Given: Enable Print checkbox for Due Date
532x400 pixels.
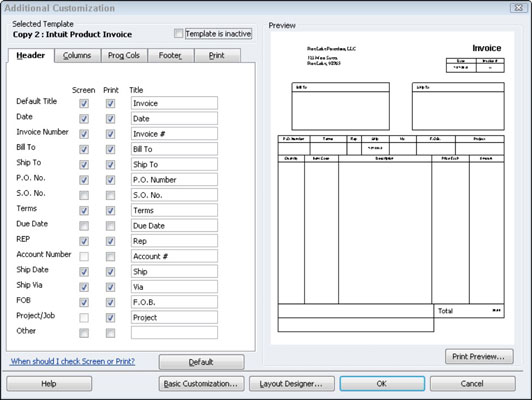Looking at the screenshot, I should tap(110, 226).
